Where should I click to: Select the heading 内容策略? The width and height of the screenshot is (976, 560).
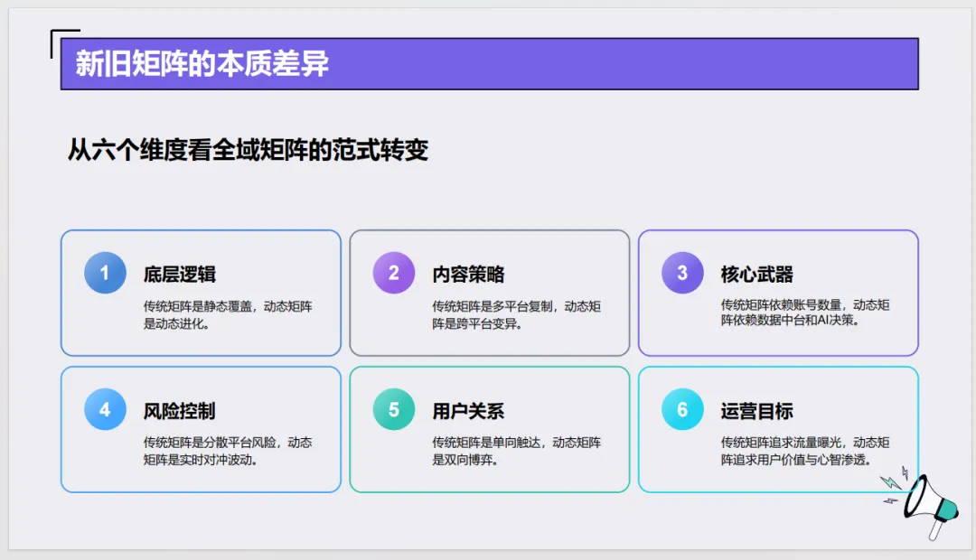point(468,275)
